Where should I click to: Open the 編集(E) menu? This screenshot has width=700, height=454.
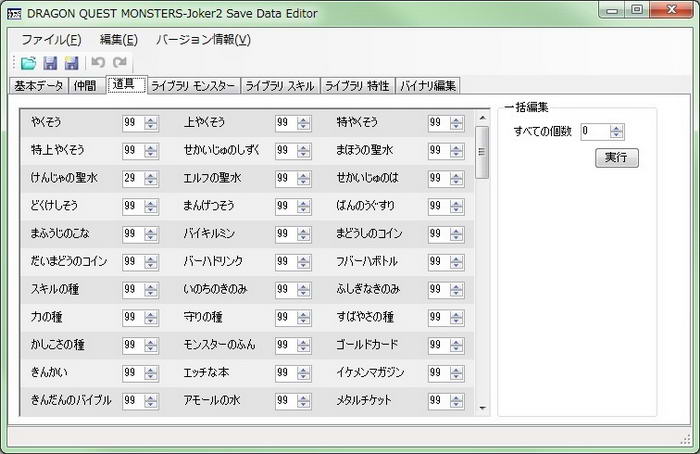[118, 40]
